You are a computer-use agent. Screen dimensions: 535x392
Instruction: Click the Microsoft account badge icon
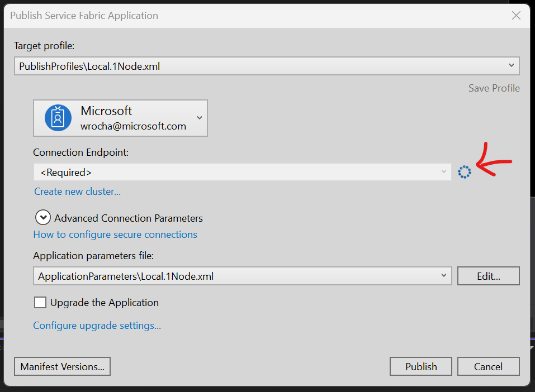pyautogui.click(x=58, y=118)
